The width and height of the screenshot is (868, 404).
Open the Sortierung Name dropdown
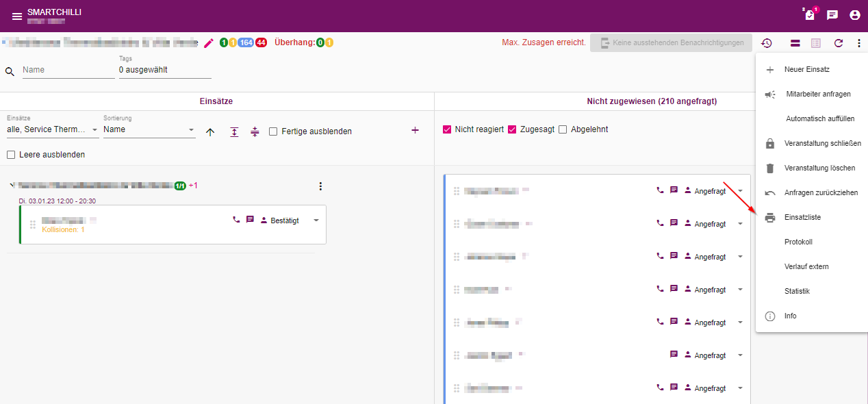pos(149,129)
